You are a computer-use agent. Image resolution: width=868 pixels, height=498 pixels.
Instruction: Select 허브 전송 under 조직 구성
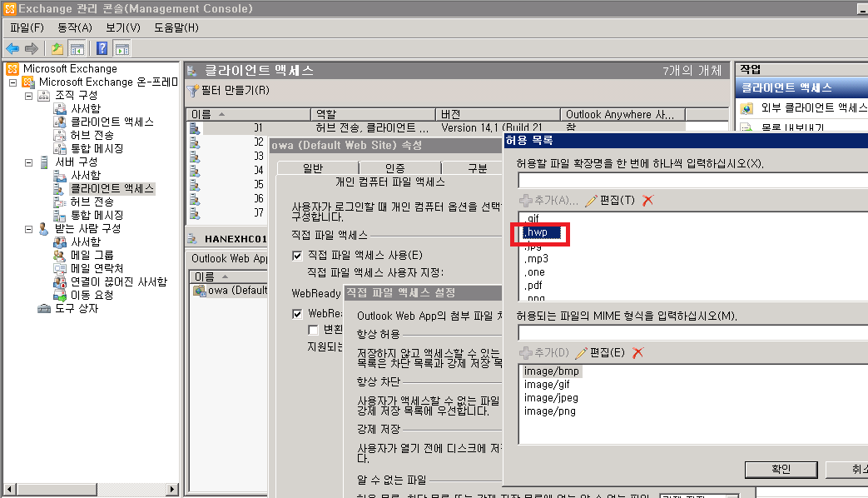[92, 135]
